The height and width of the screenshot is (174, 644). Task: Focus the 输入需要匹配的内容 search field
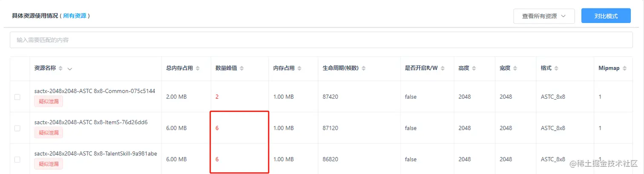(321, 40)
